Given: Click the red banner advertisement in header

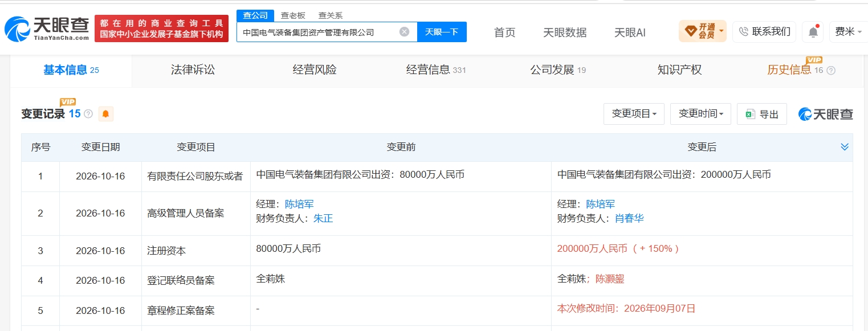Looking at the screenshot, I should click(161, 28).
